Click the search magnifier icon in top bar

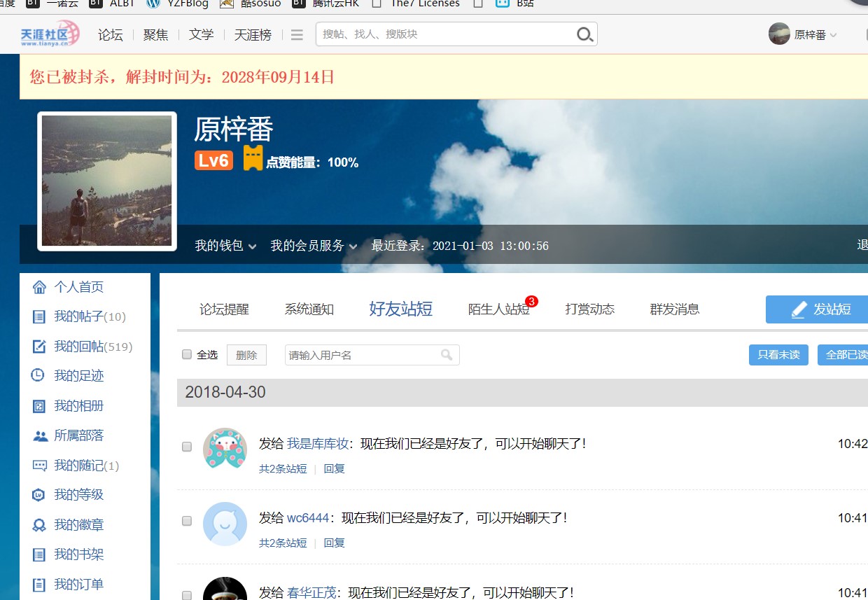coord(584,35)
